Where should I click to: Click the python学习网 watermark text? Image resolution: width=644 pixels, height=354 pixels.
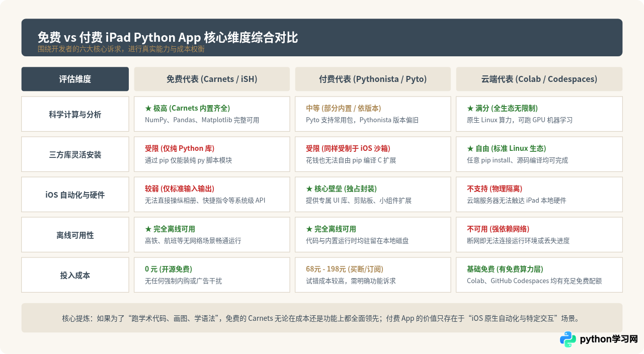click(609, 339)
